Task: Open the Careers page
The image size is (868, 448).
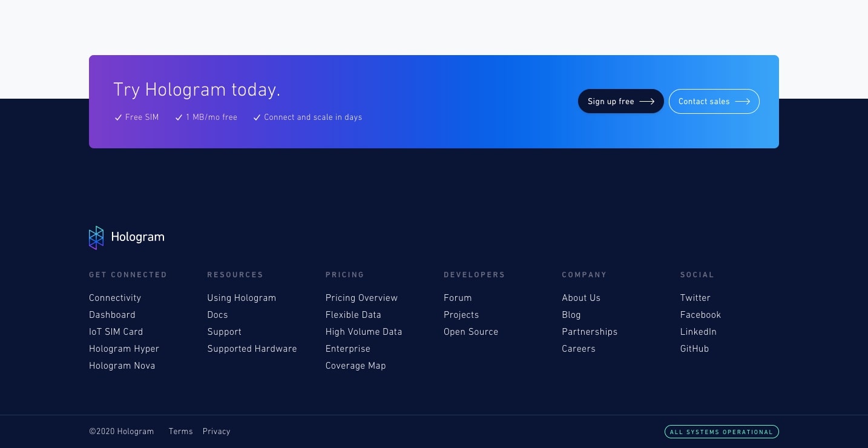Action: pos(579,348)
